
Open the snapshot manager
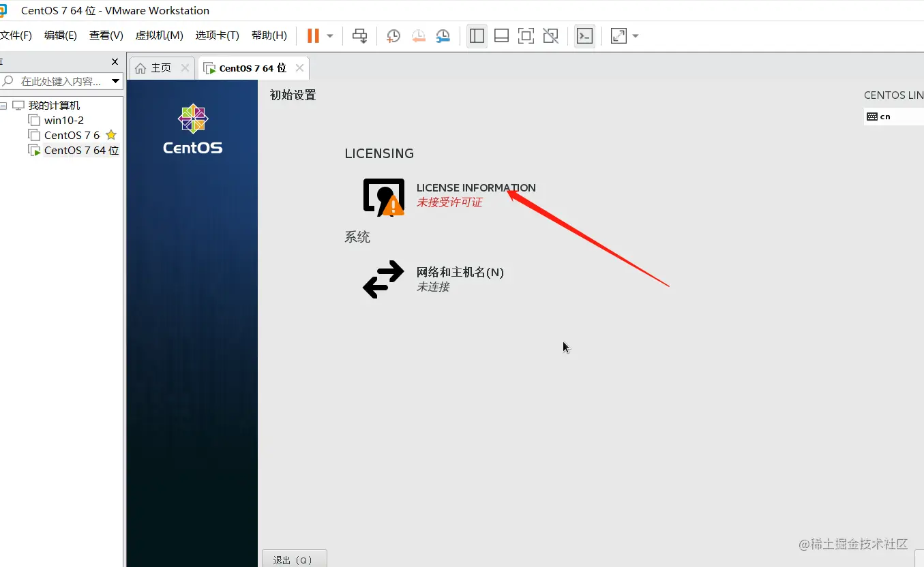point(443,35)
